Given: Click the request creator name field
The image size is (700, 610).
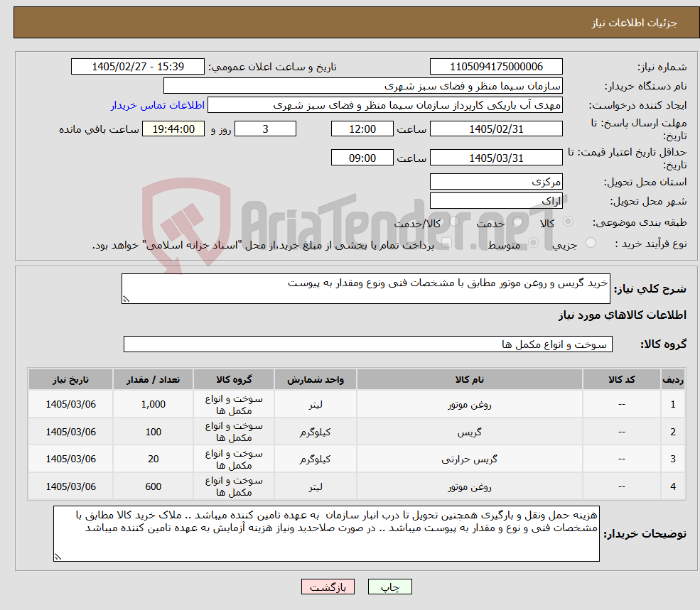Looking at the screenshot, I should point(384,105).
